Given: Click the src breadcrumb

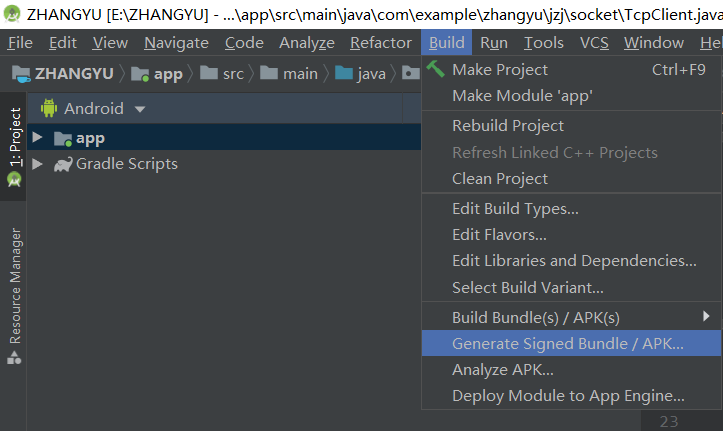Looking at the screenshot, I should pyautogui.click(x=233, y=74).
